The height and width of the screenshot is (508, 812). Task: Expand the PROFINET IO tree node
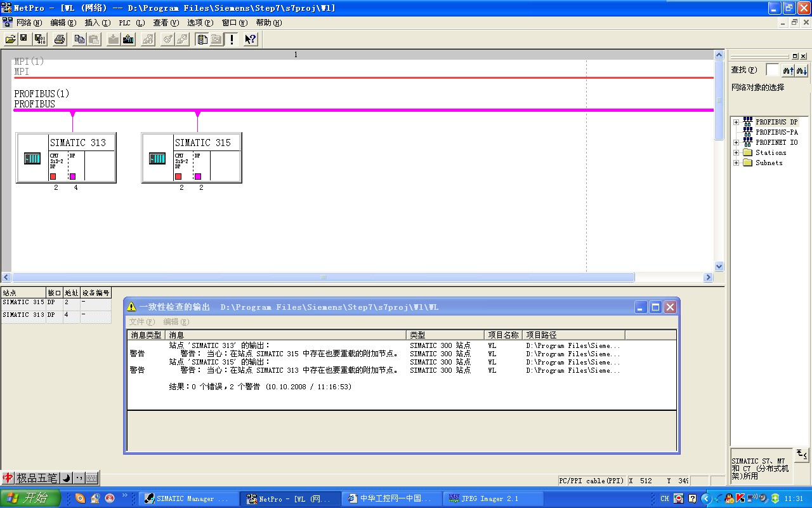coord(736,142)
